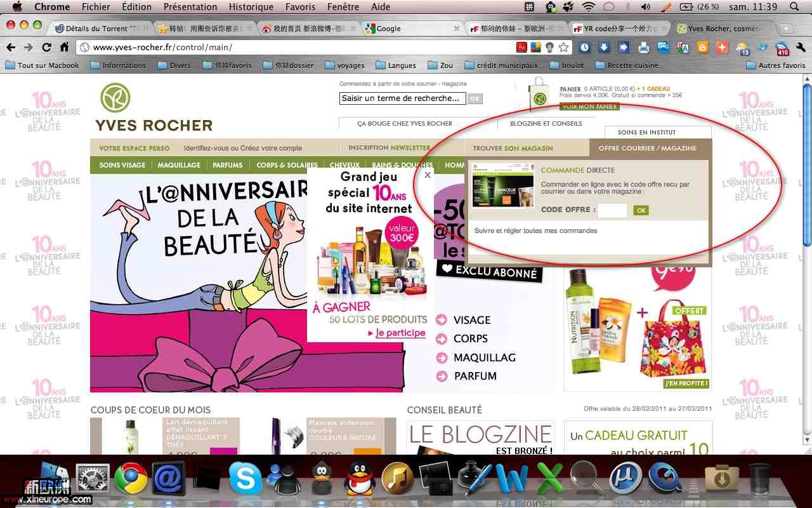Open Suivre et régler toutes mes commandes

coord(536,231)
